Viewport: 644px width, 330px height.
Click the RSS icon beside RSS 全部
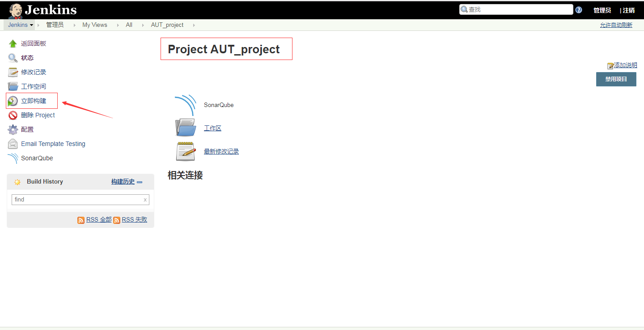point(81,220)
